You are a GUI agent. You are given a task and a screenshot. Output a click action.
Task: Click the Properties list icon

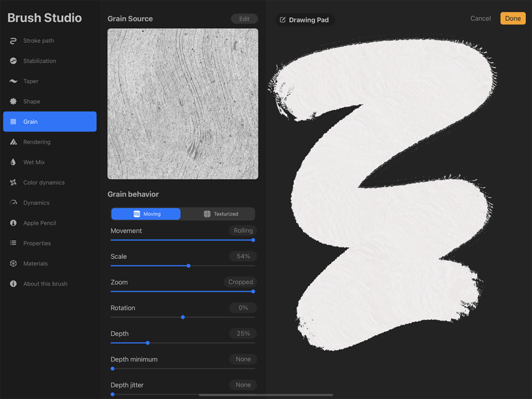coord(13,243)
